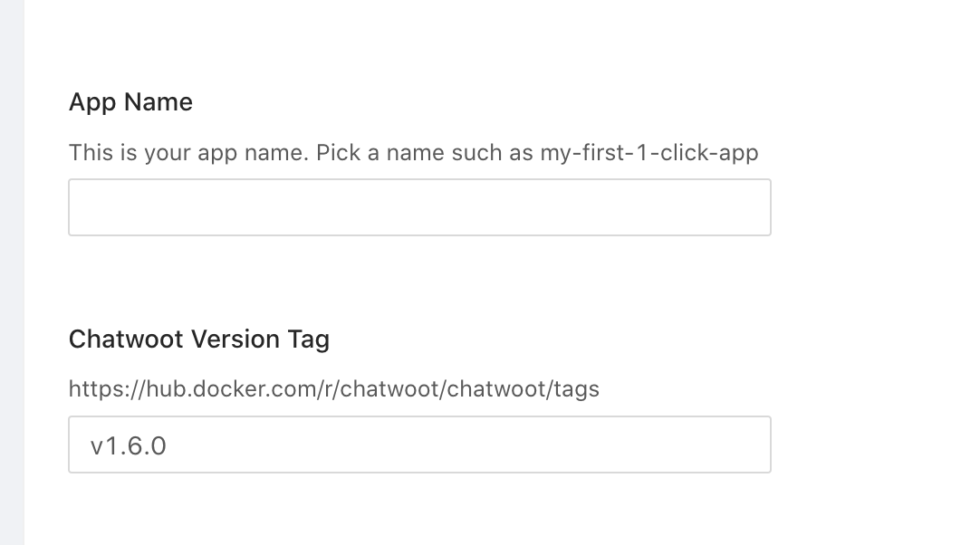Click the word App in App Name
980x545 pixels.
pyautogui.click(x=90, y=102)
